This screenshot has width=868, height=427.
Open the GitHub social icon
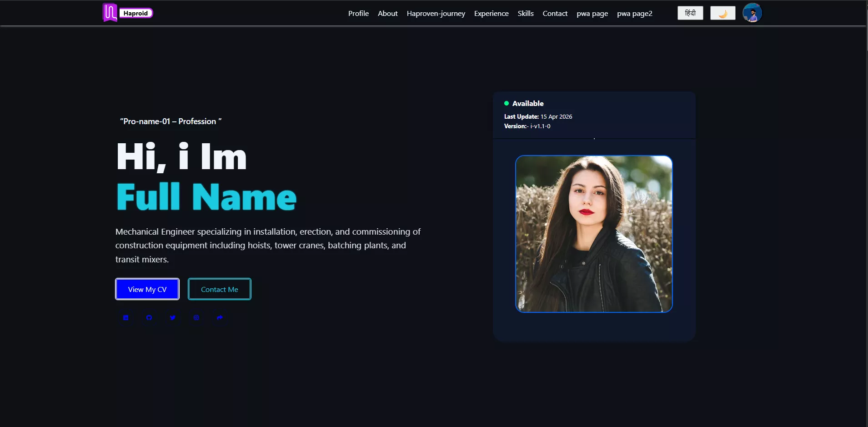(149, 317)
